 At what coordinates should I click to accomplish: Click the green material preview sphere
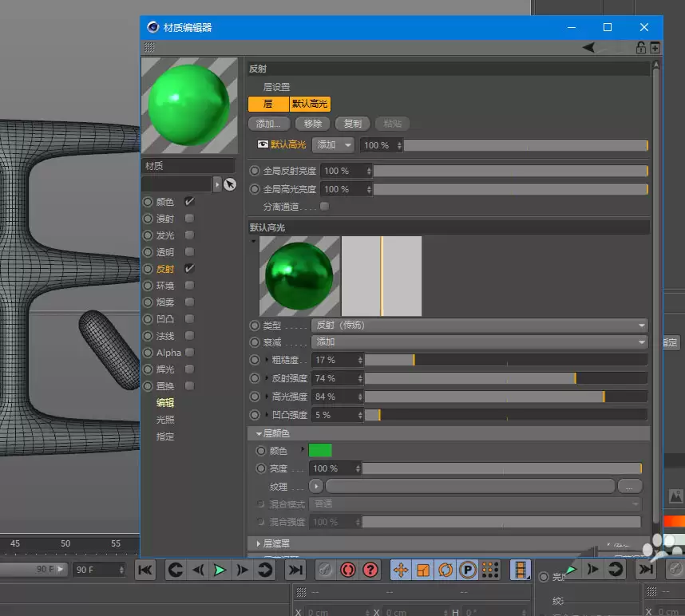click(189, 104)
